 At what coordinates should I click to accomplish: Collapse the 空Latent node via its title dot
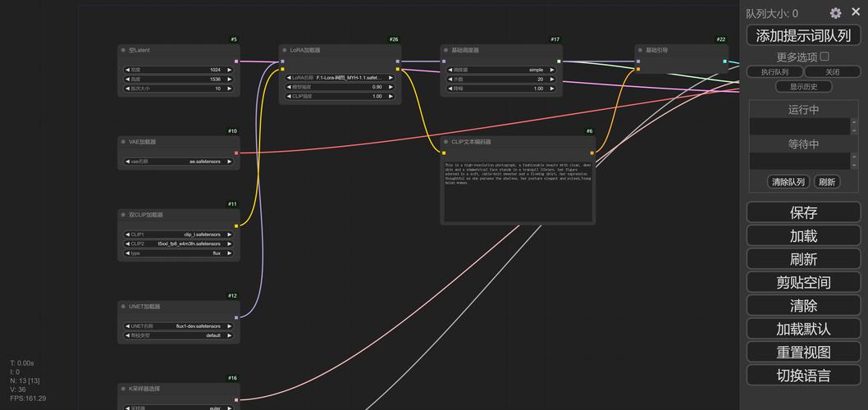(123, 51)
